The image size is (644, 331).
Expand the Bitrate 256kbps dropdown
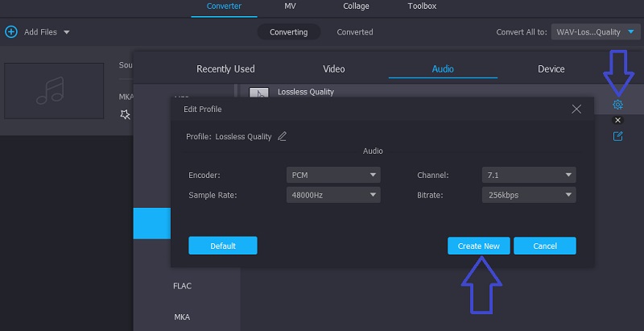(x=530, y=195)
